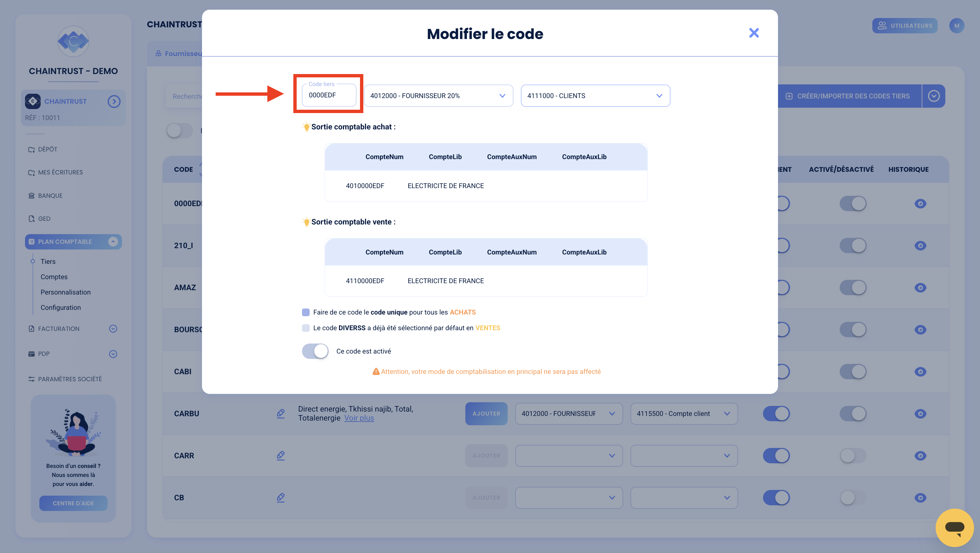This screenshot has height=553, width=980.
Task: View history eye icon for CARBU row
Action: pyautogui.click(x=920, y=414)
